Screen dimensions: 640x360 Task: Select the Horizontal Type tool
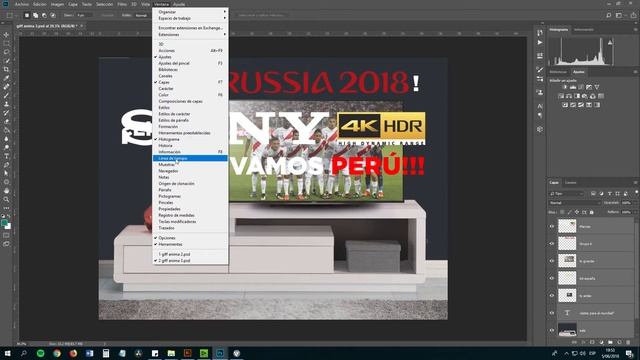coord(6,156)
